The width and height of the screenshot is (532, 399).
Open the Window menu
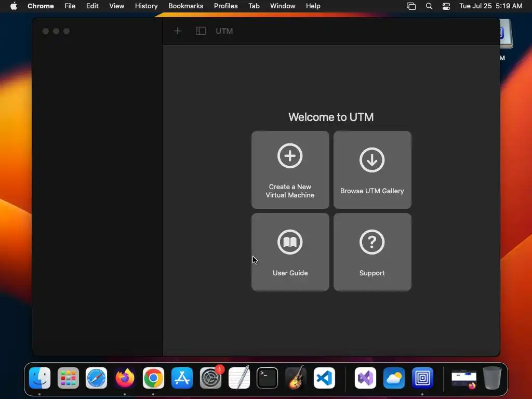coord(283,6)
